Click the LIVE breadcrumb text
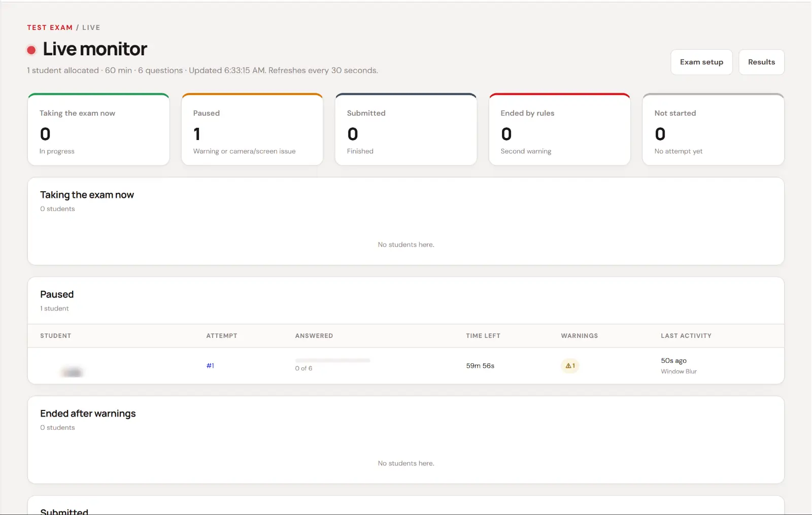This screenshot has height=515, width=812. click(x=91, y=27)
